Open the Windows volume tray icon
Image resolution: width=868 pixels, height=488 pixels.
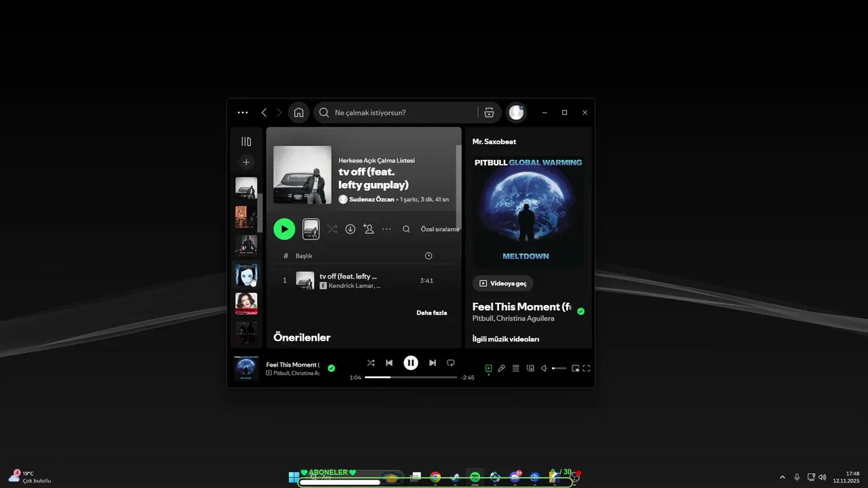coord(823,477)
